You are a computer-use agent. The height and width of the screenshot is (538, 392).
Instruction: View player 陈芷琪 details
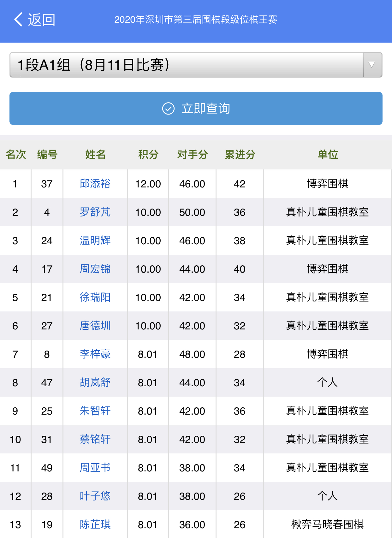95,524
